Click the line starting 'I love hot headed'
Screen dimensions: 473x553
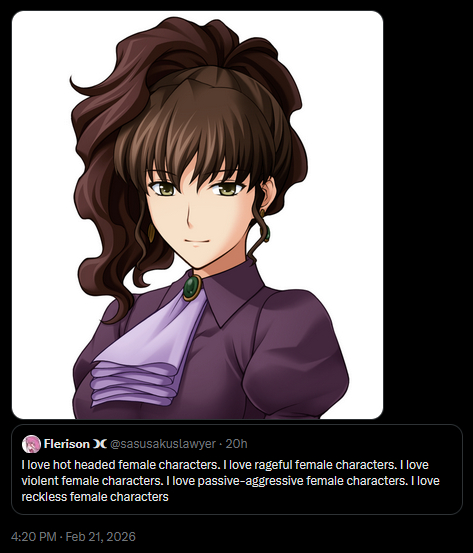225,465
